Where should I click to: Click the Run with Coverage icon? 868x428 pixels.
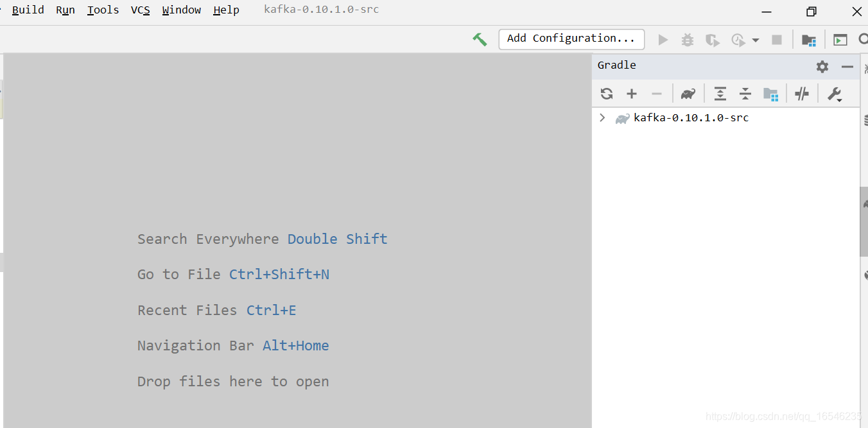(x=712, y=40)
